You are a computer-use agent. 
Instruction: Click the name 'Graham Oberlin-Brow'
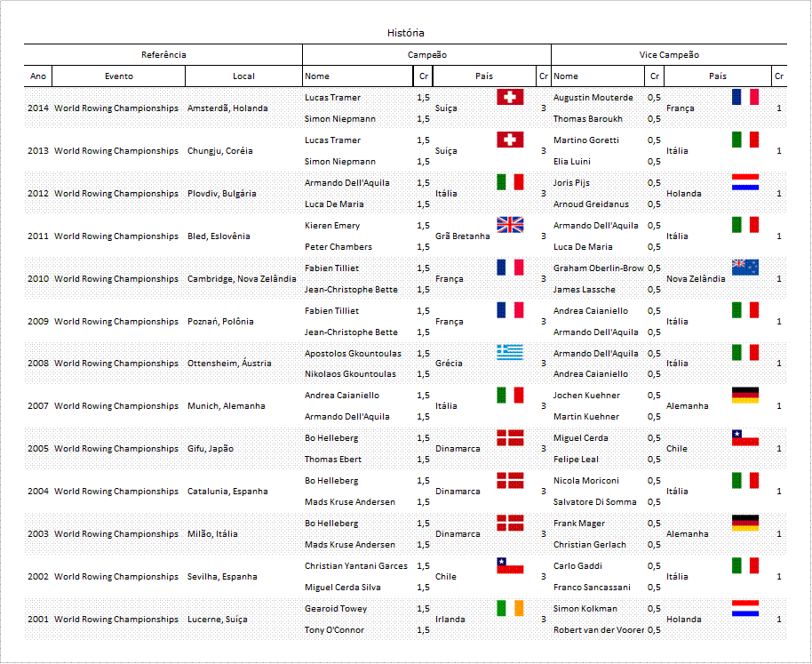[598, 268]
